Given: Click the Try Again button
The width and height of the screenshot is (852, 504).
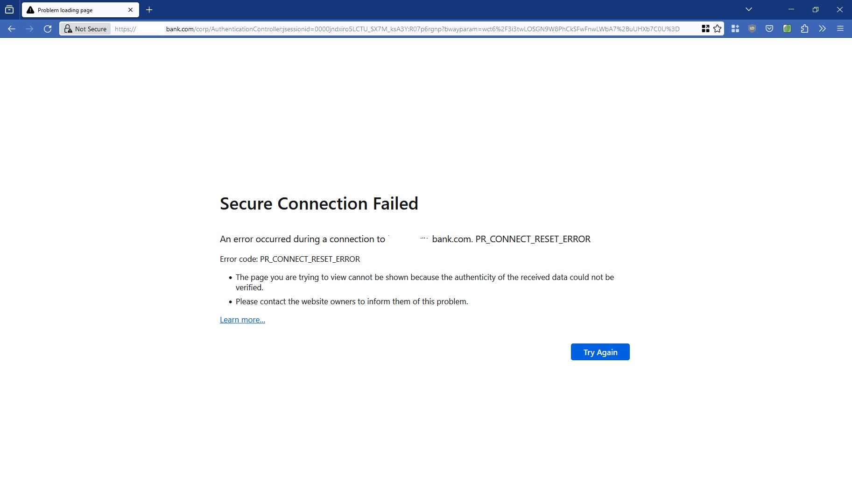Looking at the screenshot, I should [x=600, y=352].
